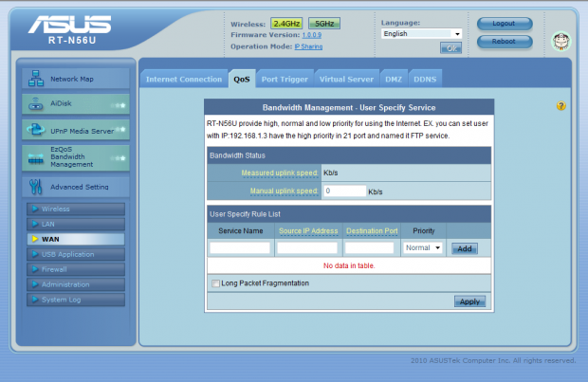Click the Logout button
Viewport: 588px width, 382px height.
pyautogui.click(x=505, y=24)
